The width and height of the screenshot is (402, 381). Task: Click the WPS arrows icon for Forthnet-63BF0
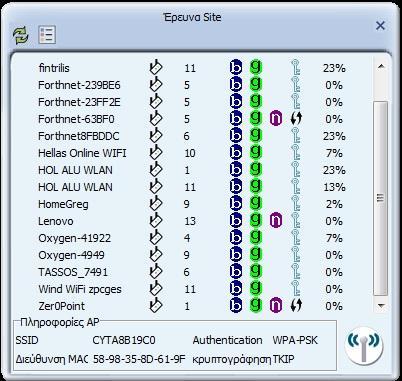296,119
